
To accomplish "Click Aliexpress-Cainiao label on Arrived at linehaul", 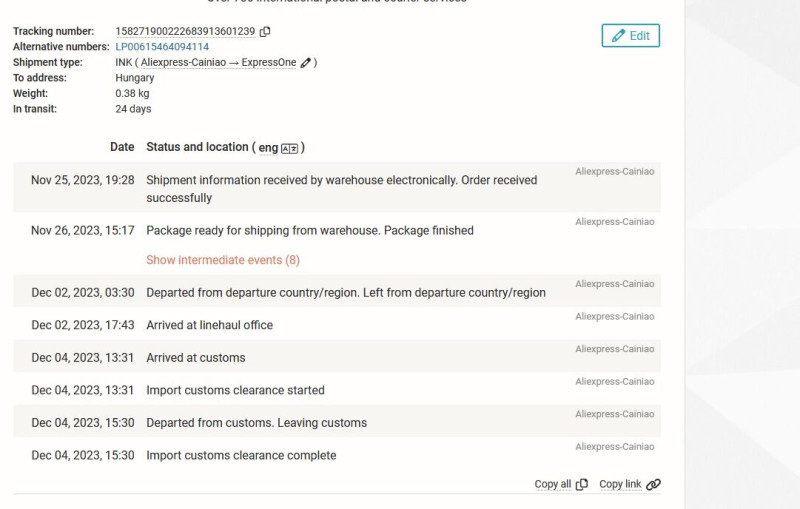I will coord(615,316).
